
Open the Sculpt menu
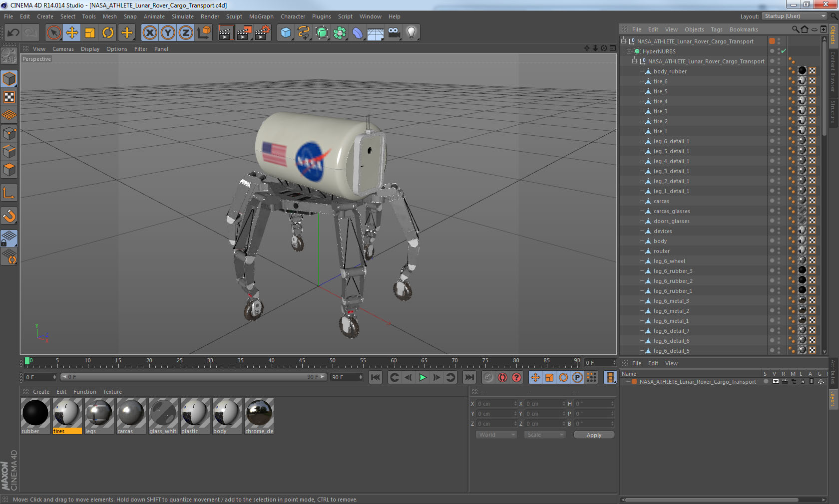(x=234, y=16)
